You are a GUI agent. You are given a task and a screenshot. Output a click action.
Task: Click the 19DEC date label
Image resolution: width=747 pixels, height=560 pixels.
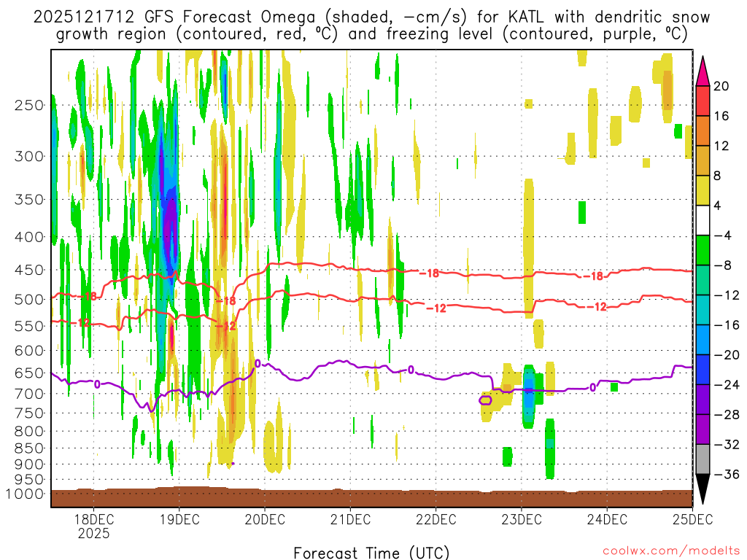click(179, 519)
